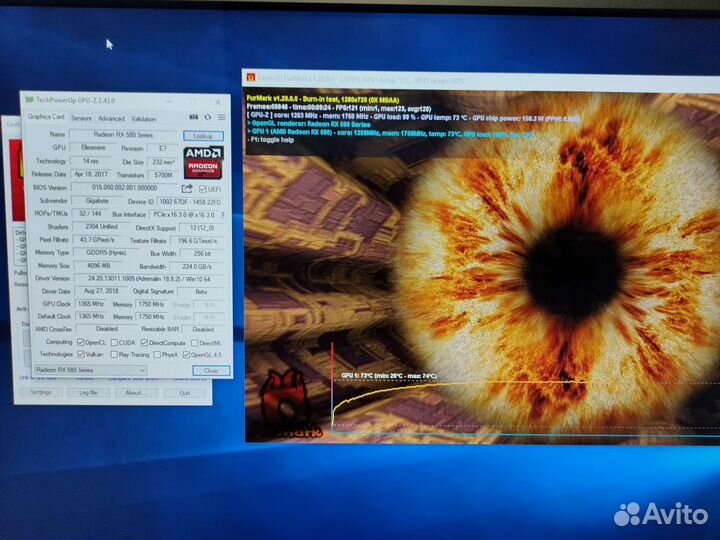Click the Memory Size field 4096 MB
This screenshot has height=540, width=720.
point(98,265)
